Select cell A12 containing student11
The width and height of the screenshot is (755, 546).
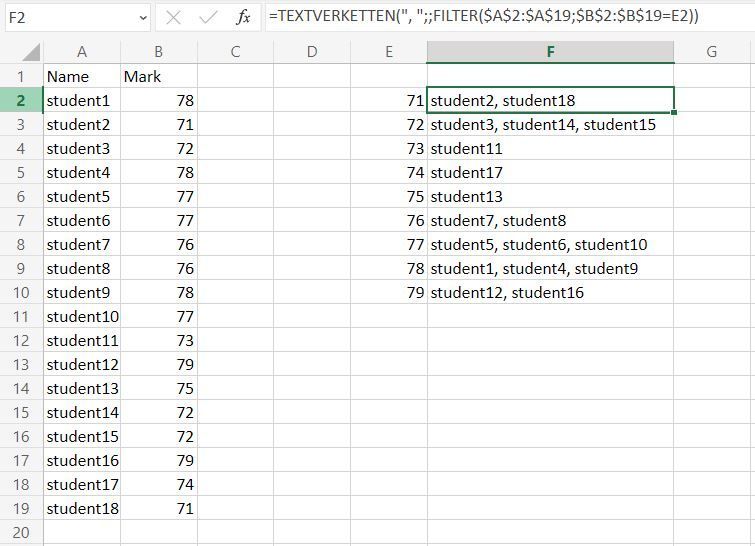click(x=82, y=340)
